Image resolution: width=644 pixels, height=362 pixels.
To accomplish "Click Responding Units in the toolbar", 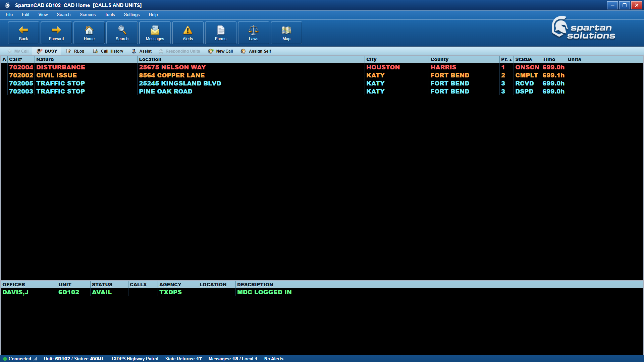I will pos(179,51).
